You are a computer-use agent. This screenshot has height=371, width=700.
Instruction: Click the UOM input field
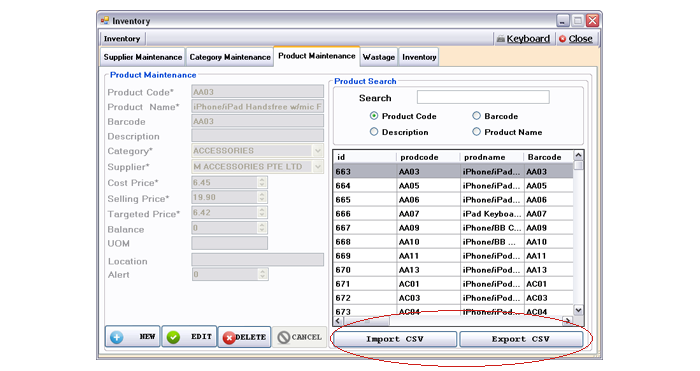[229, 243]
